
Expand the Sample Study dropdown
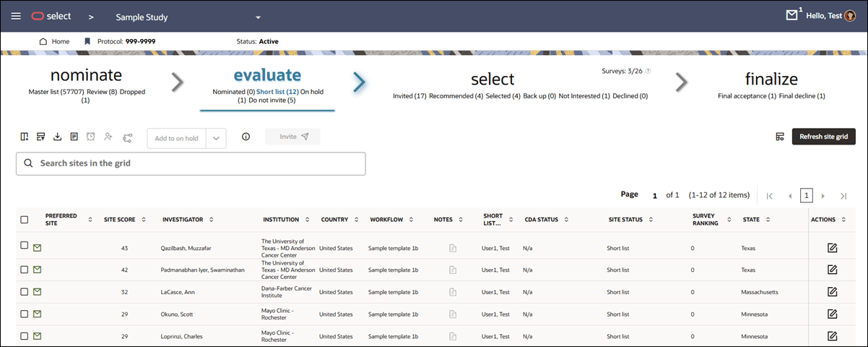(258, 17)
